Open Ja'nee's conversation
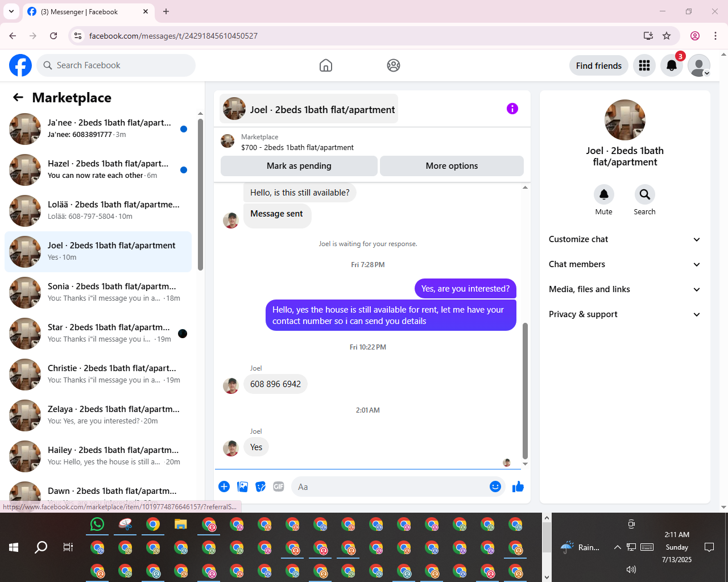This screenshot has height=582, width=728. [98, 129]
